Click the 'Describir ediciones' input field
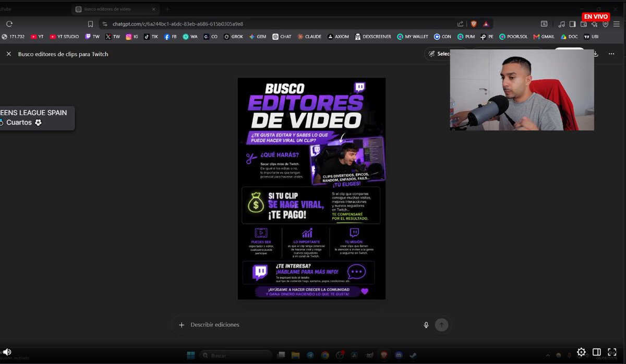The image size is (626, 364). (x=303, y=325)
